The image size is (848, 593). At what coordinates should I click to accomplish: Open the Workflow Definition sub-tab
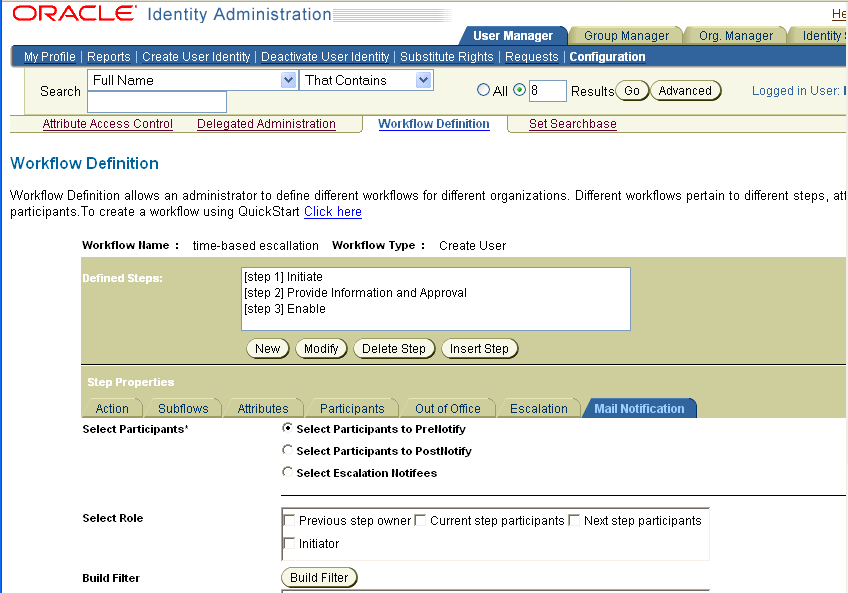coord(434,124)
